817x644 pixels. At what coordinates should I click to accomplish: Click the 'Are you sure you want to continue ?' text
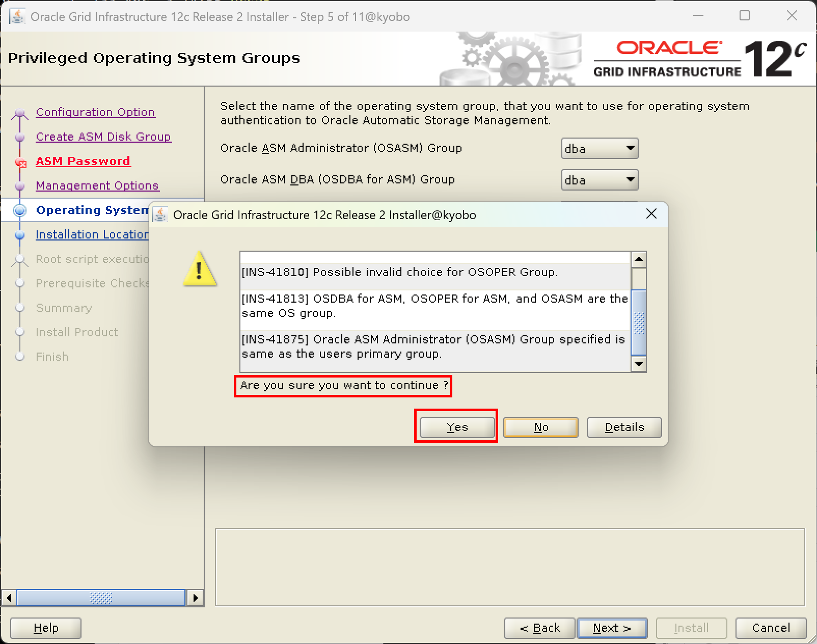pyautogui.click(x=344, y=385)
